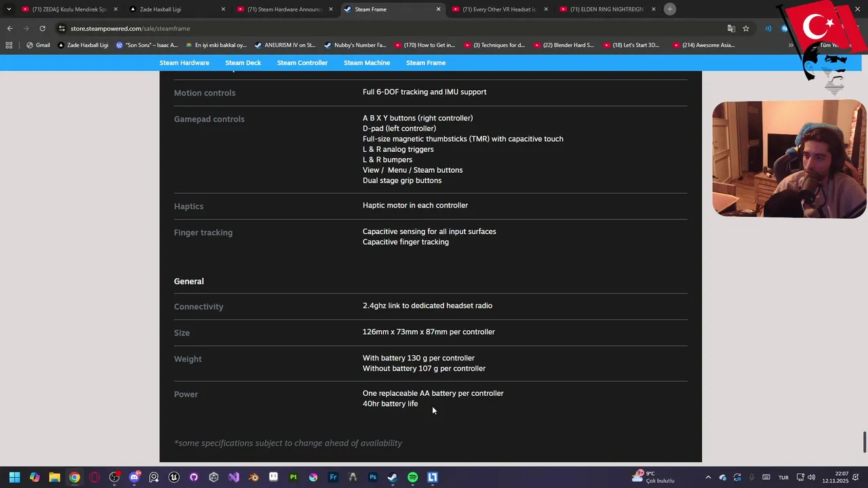
Task: Open Unity Hub from the taskbar
Action: tap(214, 477)
